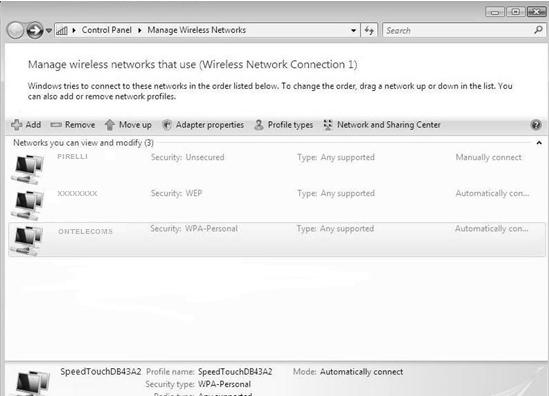Select the ONTELECOMS network name
Screen dimensions: 549x396
click(85, 231)
